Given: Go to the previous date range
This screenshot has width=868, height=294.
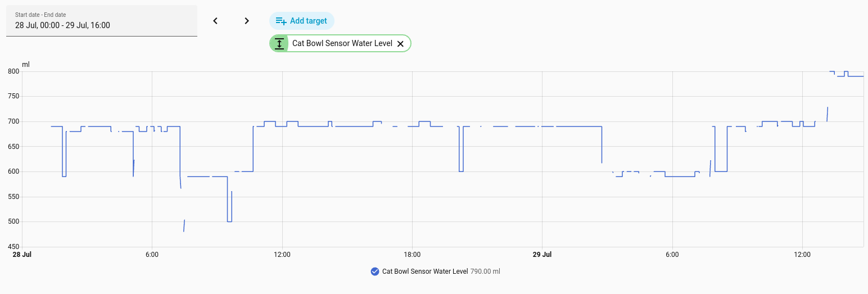Looking at the screenshot, I should [x=215, y=21].
